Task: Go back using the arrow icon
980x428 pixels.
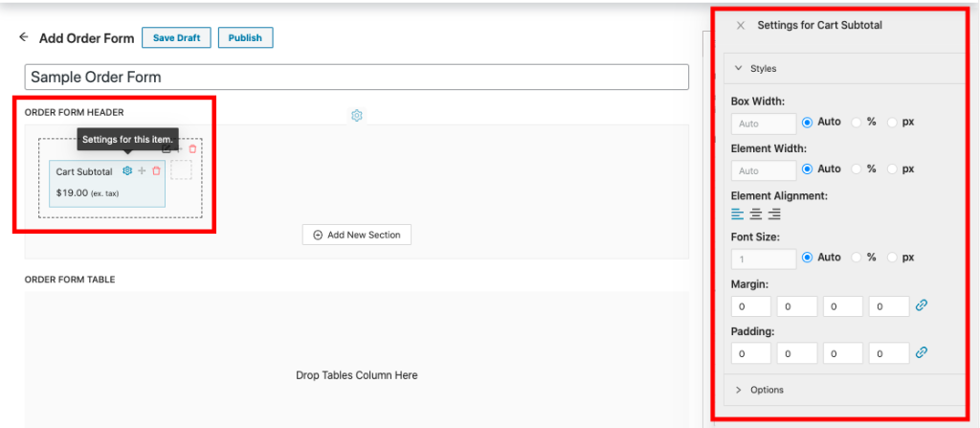Action: click(x=24, y=37)
